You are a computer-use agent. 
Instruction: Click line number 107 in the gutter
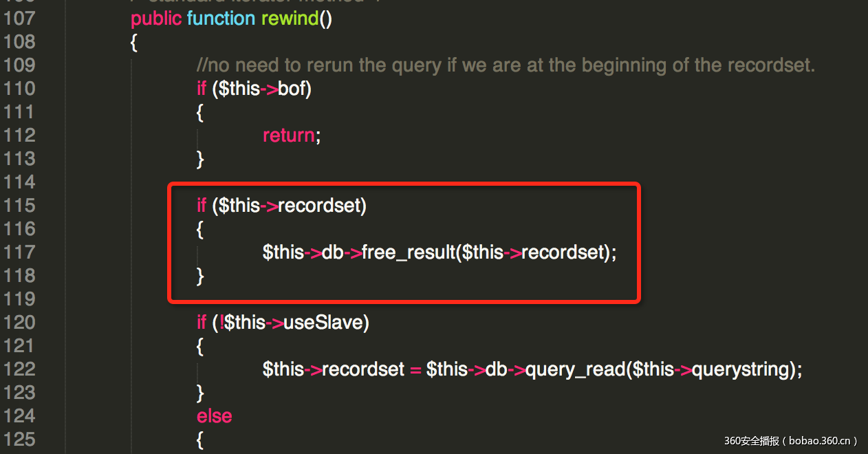pos(19,19)
